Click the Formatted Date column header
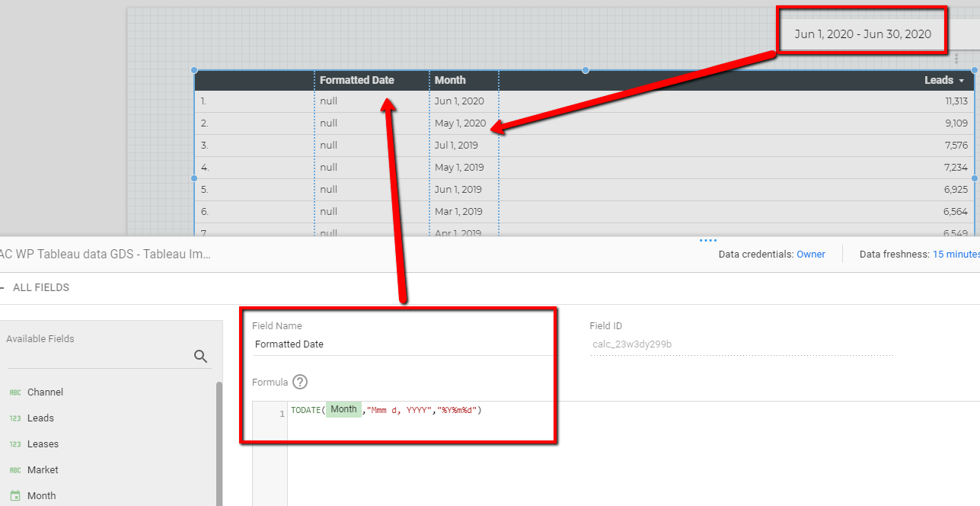The width and height of the screenshot is (980, 506). [x=357, y=80]
